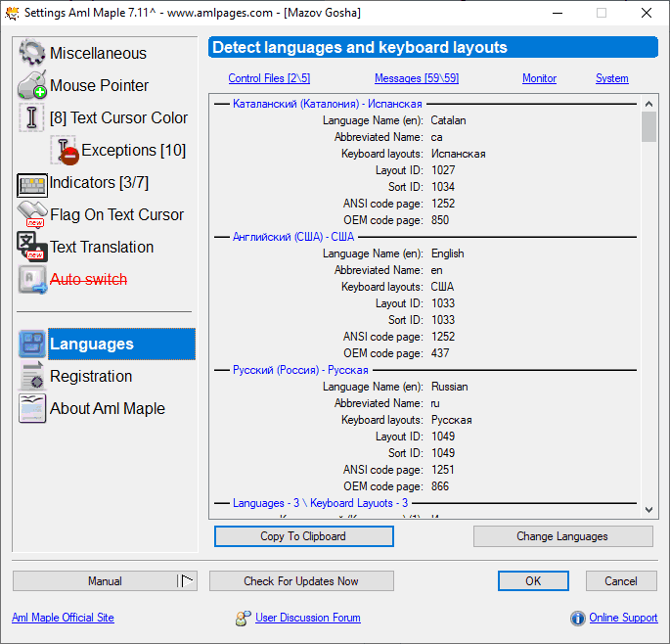Screen dimensions: 670x644
Task: Click the Русский (Россия) - Русская header
Action: (300, 370)
